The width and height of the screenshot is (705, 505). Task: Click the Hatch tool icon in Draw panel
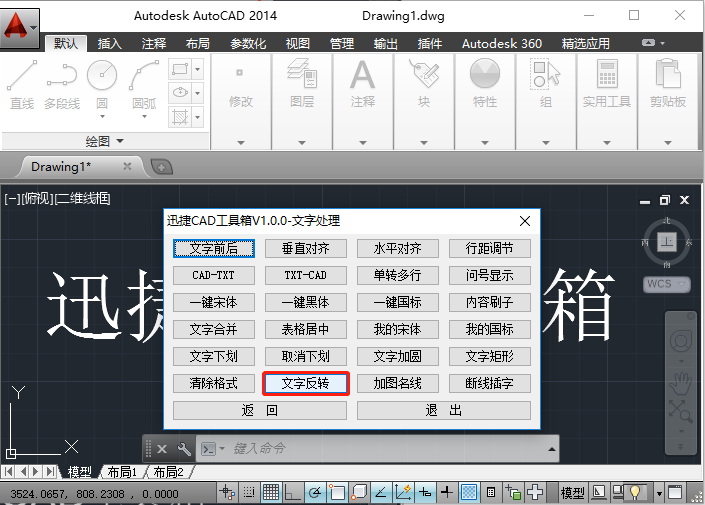click(180, 117)
